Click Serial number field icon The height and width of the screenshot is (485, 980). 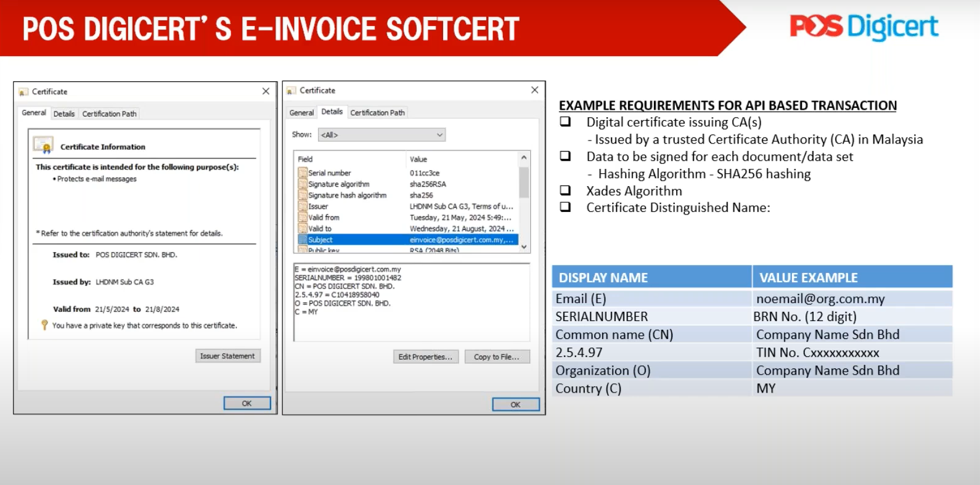coord(303,173)
